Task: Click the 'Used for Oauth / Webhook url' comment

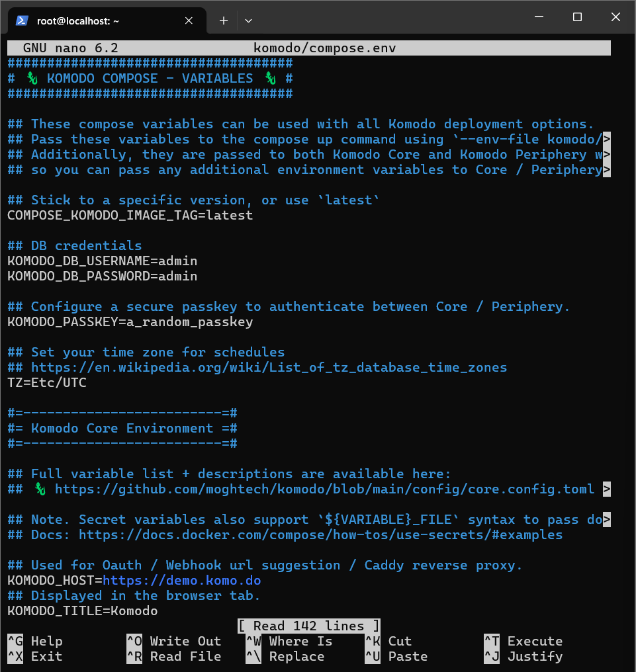Action: click(x=265, y=566)
